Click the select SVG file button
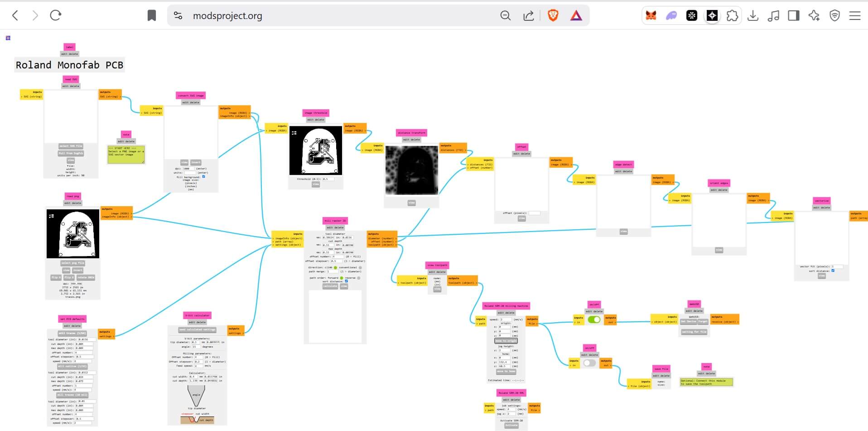 click(71, 146)
